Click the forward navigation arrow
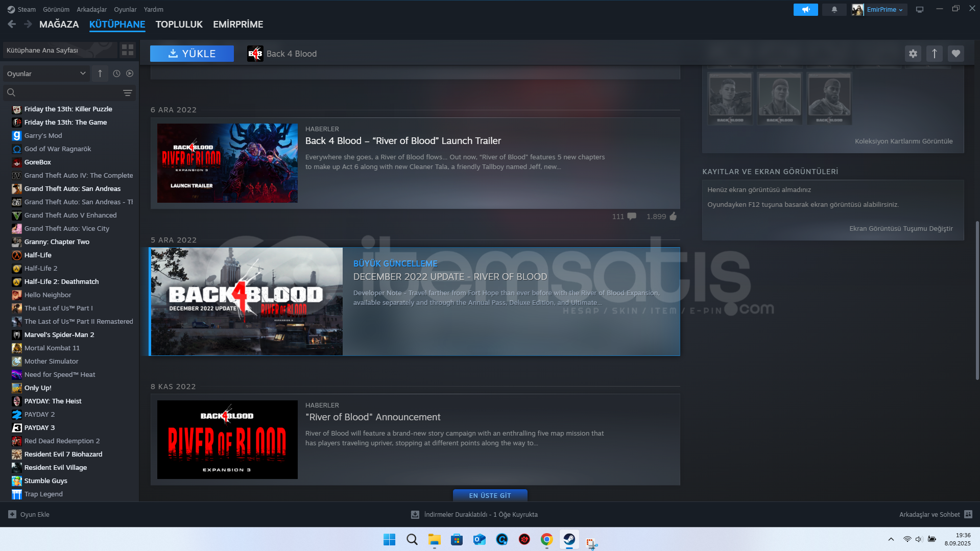 pyautogui.click(x=28, y=24)
